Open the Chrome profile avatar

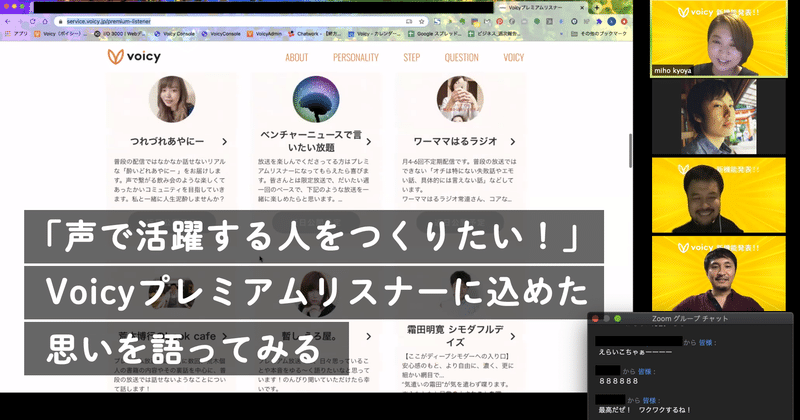611,21
